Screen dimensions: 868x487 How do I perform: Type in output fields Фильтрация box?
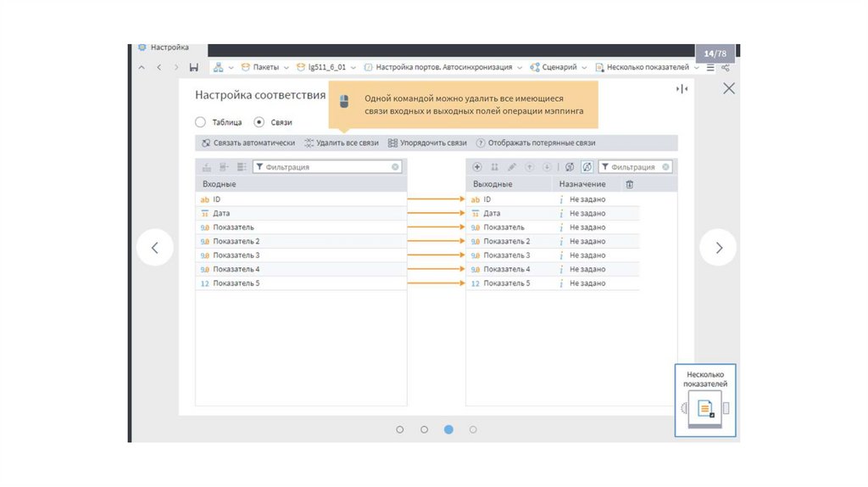pos(635,167)
